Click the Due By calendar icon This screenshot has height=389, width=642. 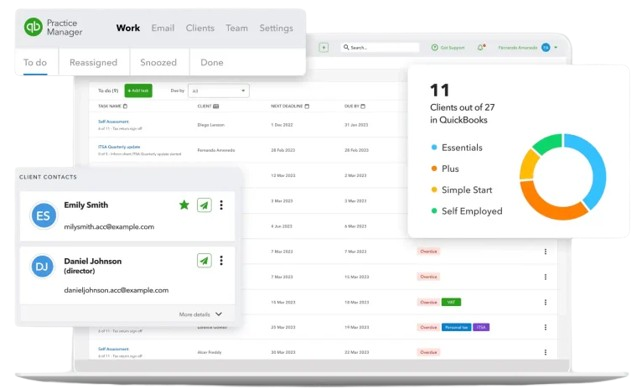(x=363, y=106)
